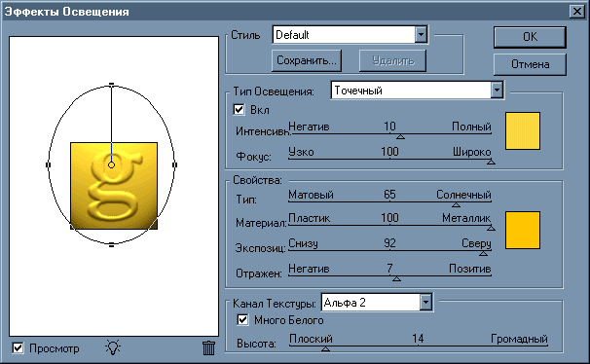Open the light color swatch beside Интенсивн

pos(523,130)
